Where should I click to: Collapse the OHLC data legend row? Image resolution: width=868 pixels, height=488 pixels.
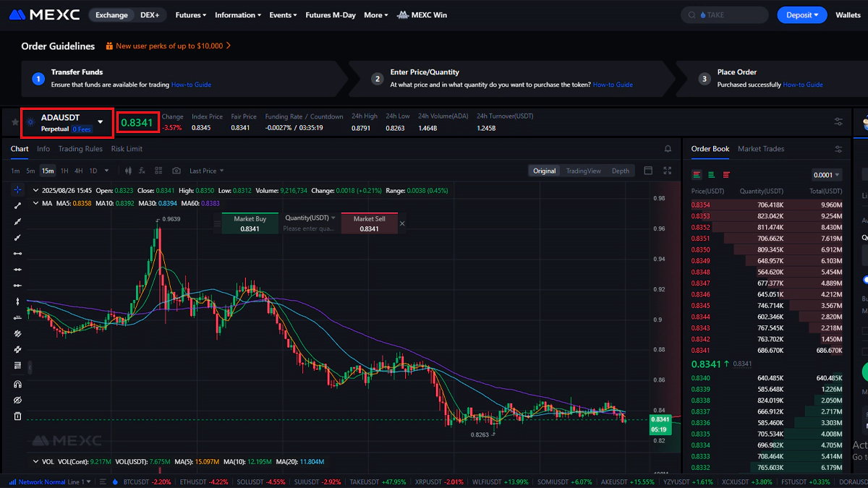[36, 191]
